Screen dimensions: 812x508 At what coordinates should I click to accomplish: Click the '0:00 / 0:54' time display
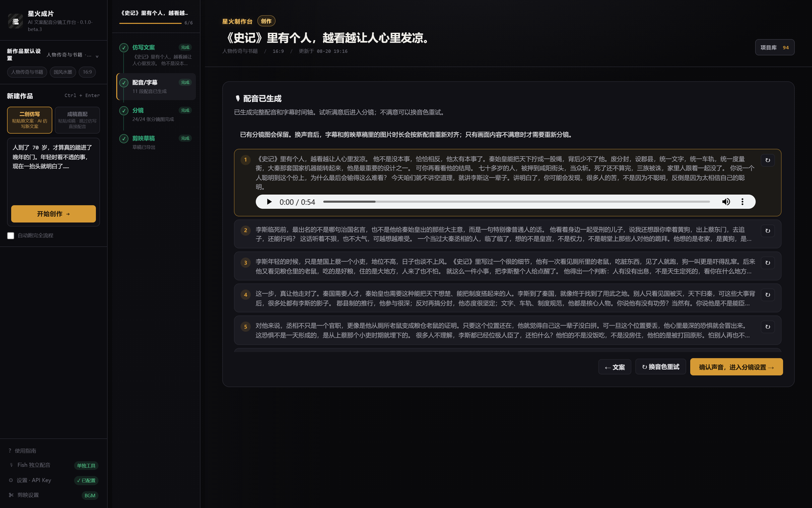(297, 202)
